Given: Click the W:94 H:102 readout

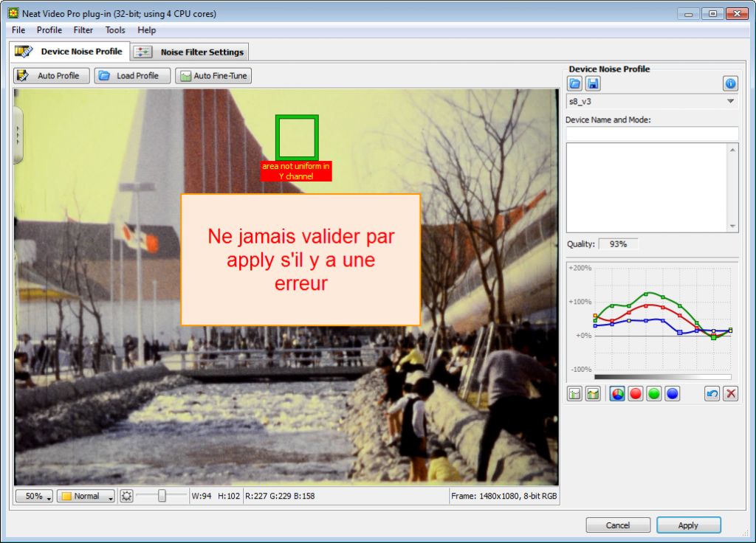Looking at the screenshot, I should 216,496.
